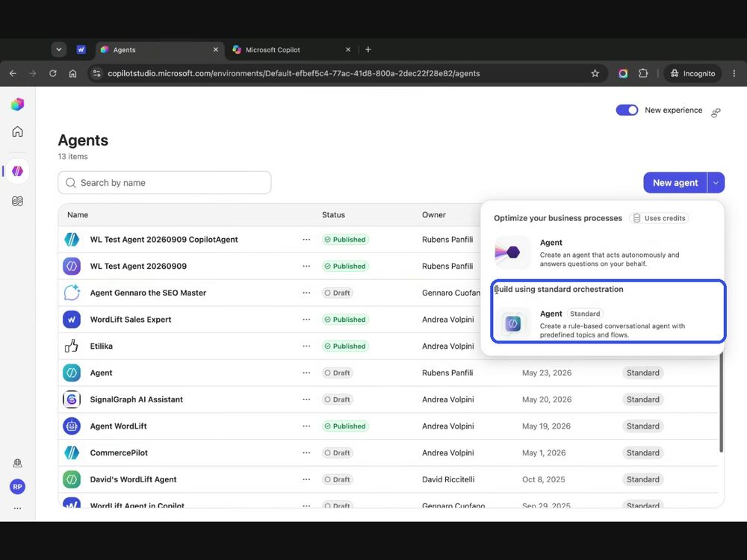Click the agents table vertical scrollbar
747x560 pixels.
tap(721, 402)
